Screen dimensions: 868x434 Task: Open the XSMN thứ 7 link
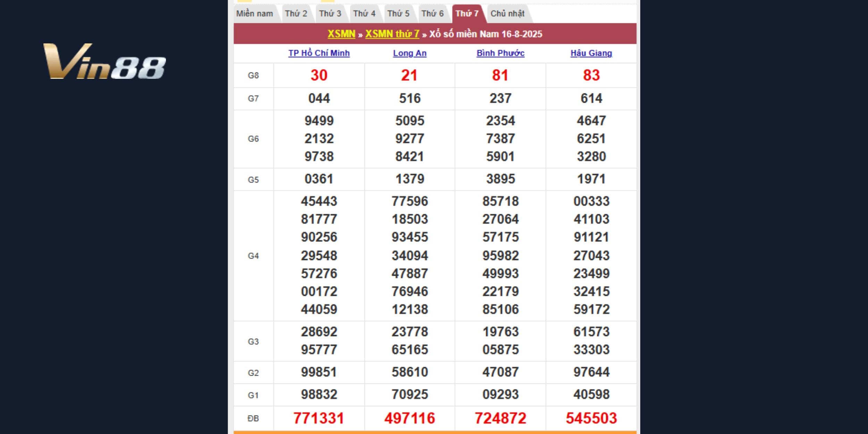392,34
